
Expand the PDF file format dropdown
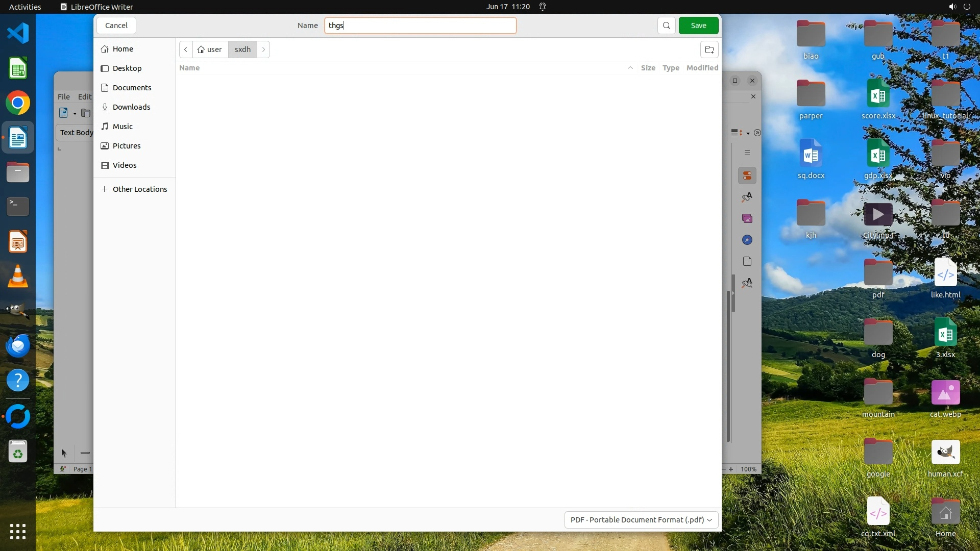point(641,519)
